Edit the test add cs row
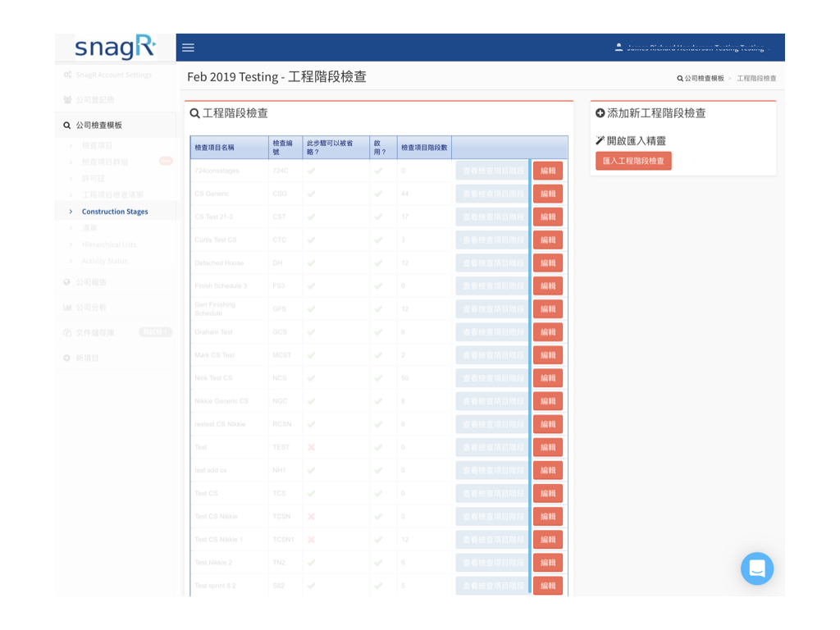 pyautogui.click(x=547, y=470)
